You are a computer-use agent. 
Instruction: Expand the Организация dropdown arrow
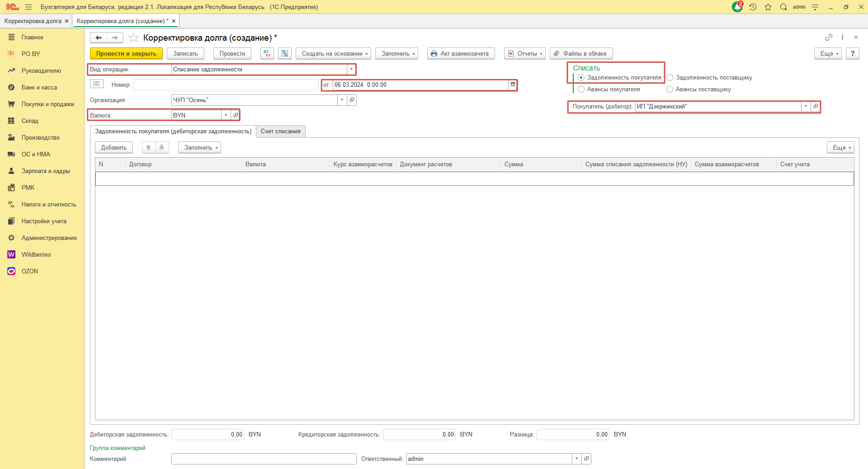click(x=342, y=100)
